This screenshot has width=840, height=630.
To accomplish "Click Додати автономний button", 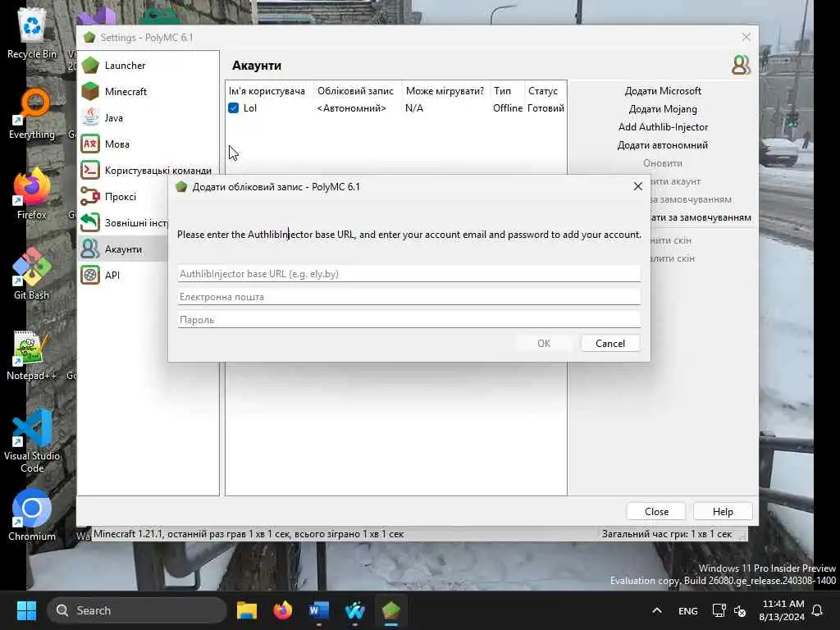I will tap(663, 145).
